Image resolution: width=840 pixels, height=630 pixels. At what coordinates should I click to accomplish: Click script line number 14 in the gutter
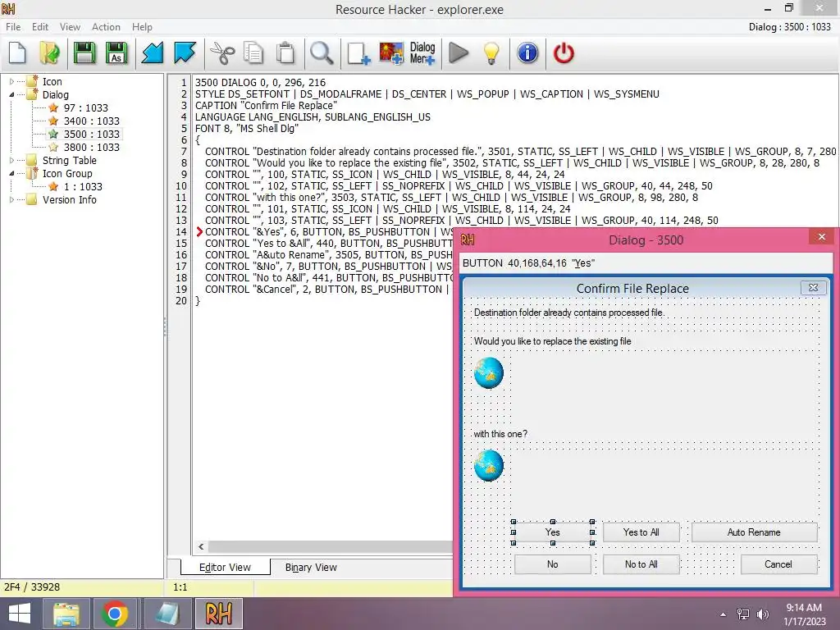181,232
